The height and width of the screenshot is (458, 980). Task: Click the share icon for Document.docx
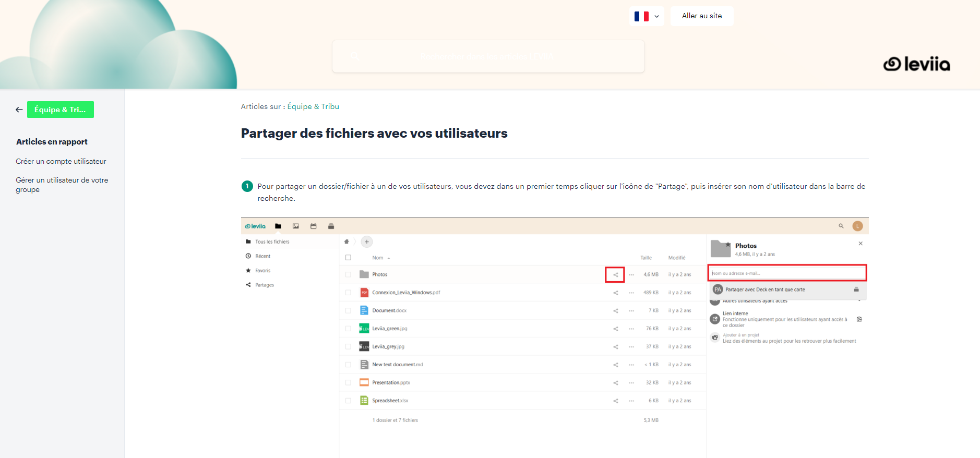616,310
